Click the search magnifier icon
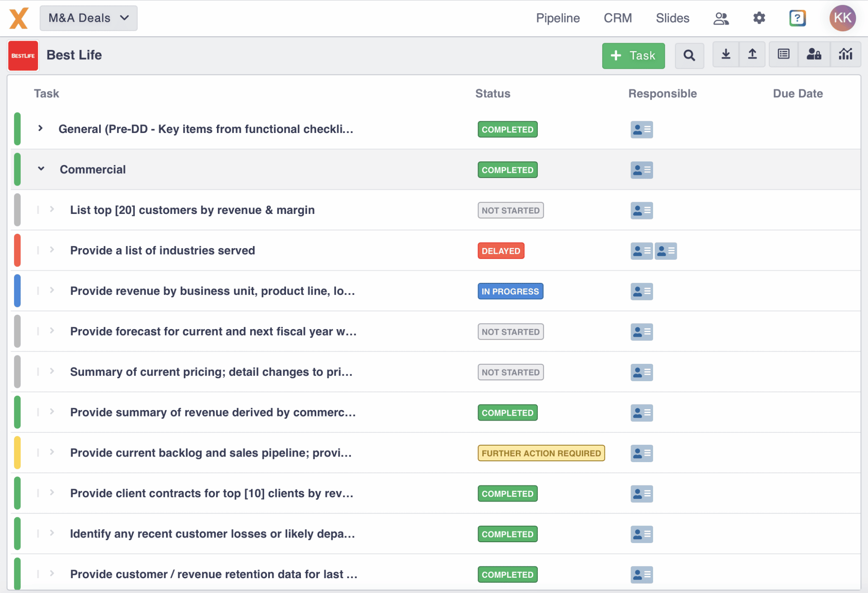Screen dimensions: 868x593 689,55
